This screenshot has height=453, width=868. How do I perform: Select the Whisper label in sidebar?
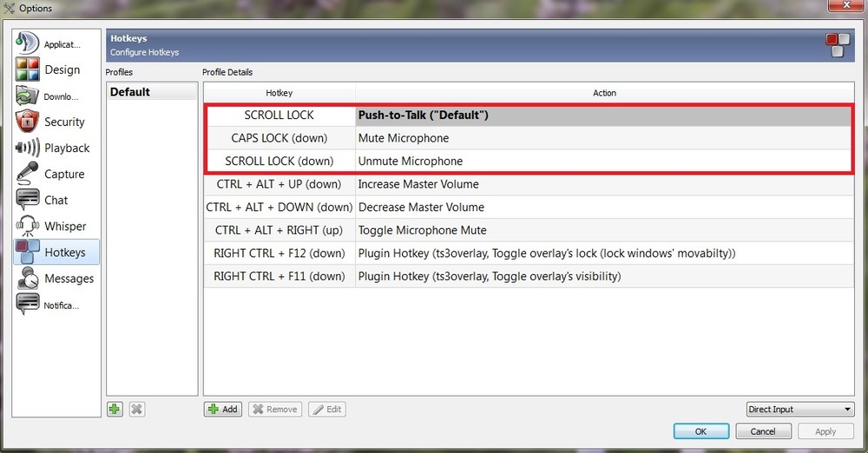[x=65, y=226]
